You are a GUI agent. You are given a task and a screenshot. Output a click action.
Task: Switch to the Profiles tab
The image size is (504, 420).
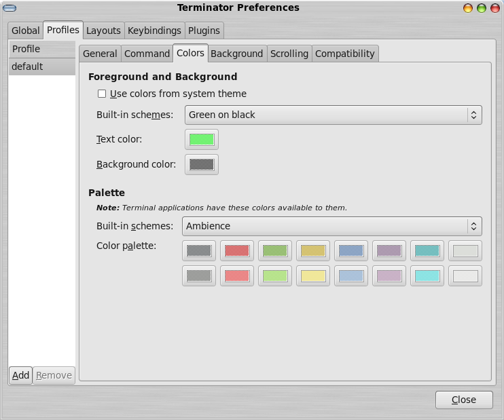63,30
